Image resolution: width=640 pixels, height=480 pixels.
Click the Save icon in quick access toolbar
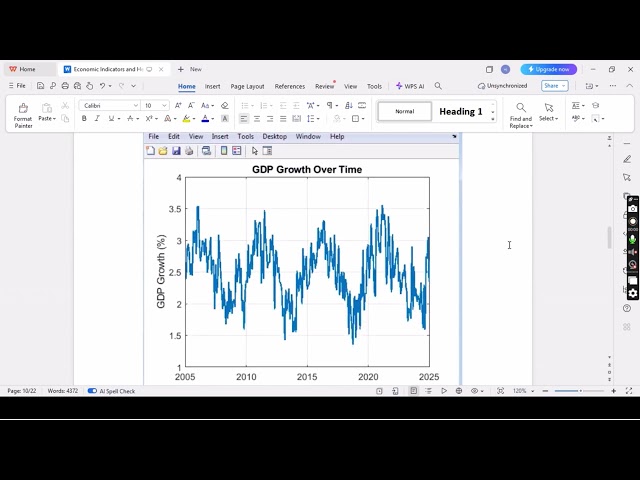(x=40, y=86)
